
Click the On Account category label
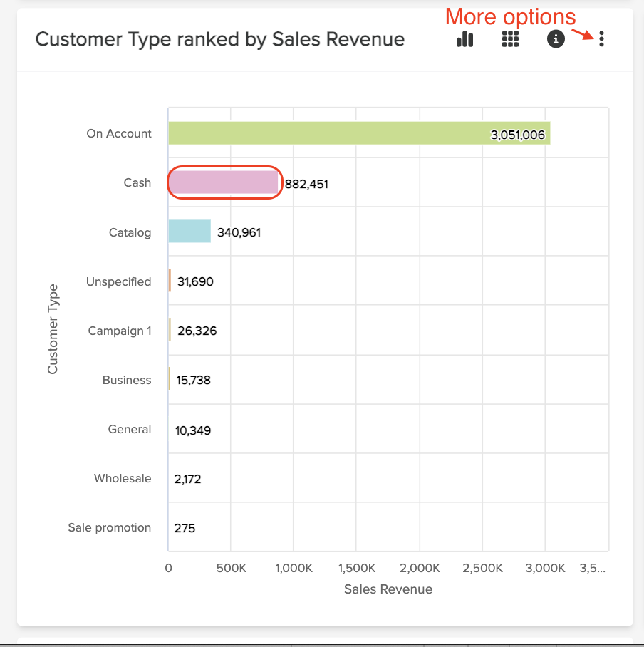pos(119,133)
